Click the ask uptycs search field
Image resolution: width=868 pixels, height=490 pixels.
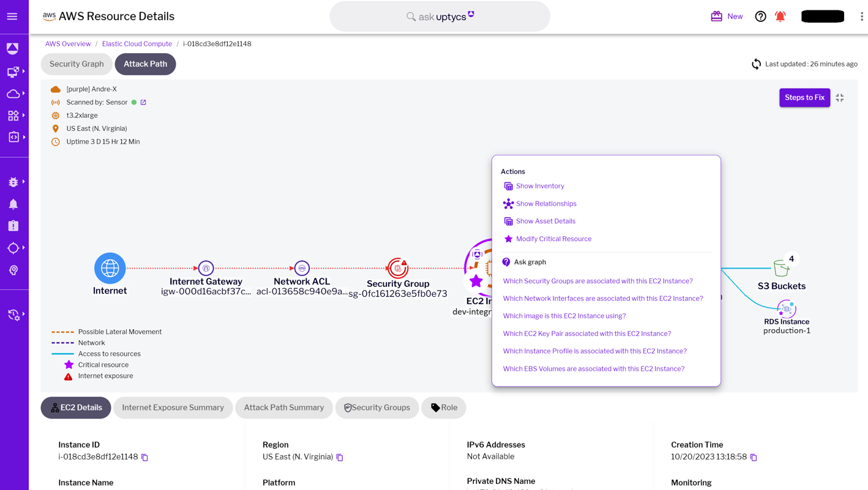[440, 16]
